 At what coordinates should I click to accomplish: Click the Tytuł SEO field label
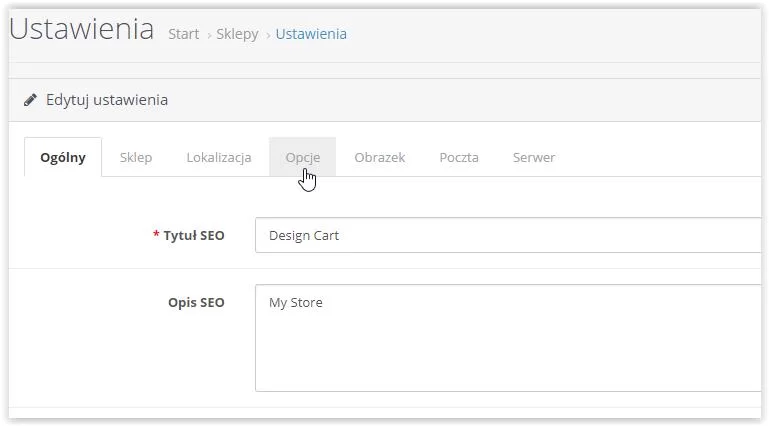click(193, 236)
